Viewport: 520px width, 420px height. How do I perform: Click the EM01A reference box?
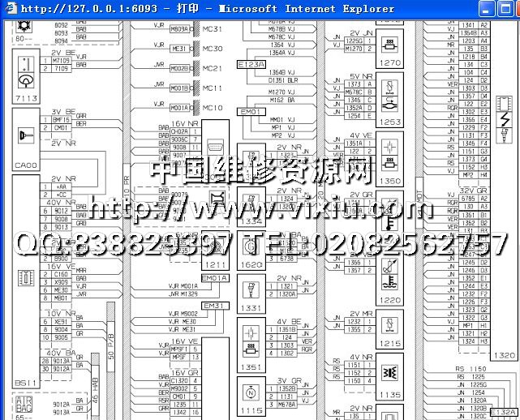pyautogui.click(x=214, y=277)
